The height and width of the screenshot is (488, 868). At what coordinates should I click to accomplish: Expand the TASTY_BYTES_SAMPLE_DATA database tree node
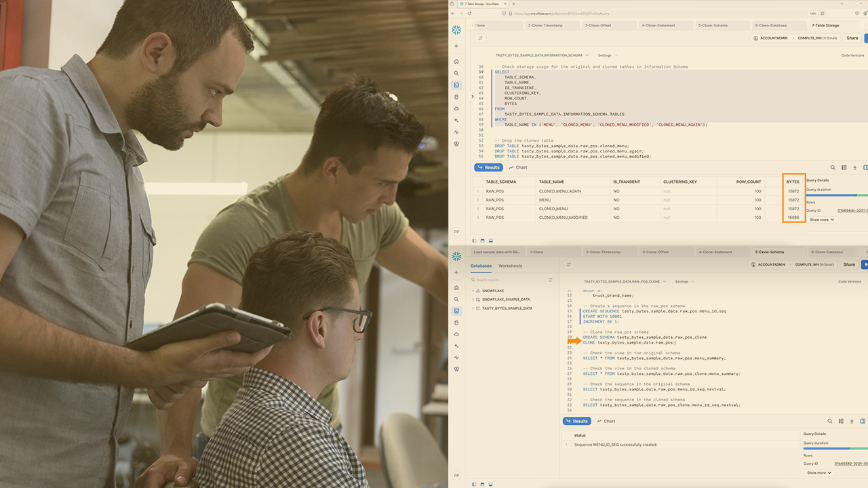473,308
